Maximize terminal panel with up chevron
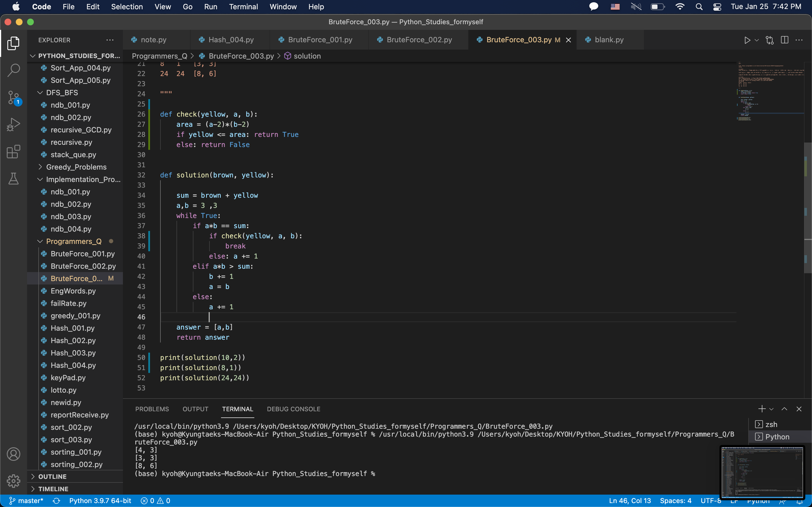Viewport: 812px width, 507px height. [784, 409]
